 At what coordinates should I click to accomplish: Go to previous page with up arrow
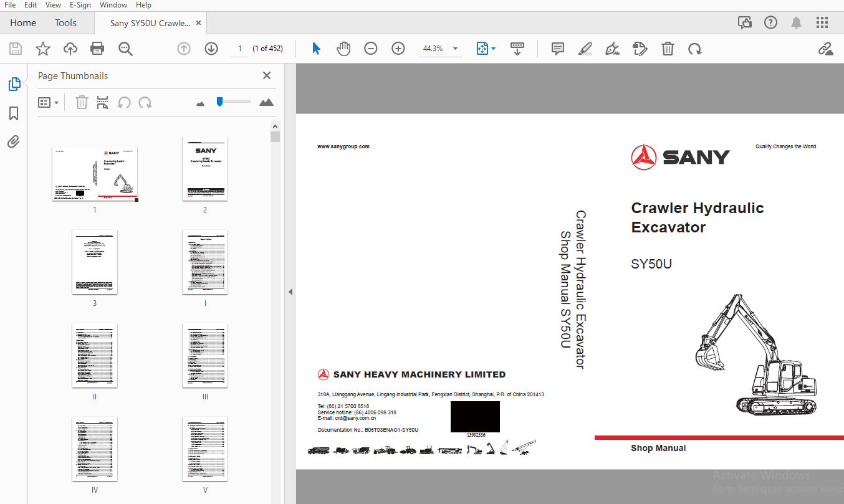[184, 49]
